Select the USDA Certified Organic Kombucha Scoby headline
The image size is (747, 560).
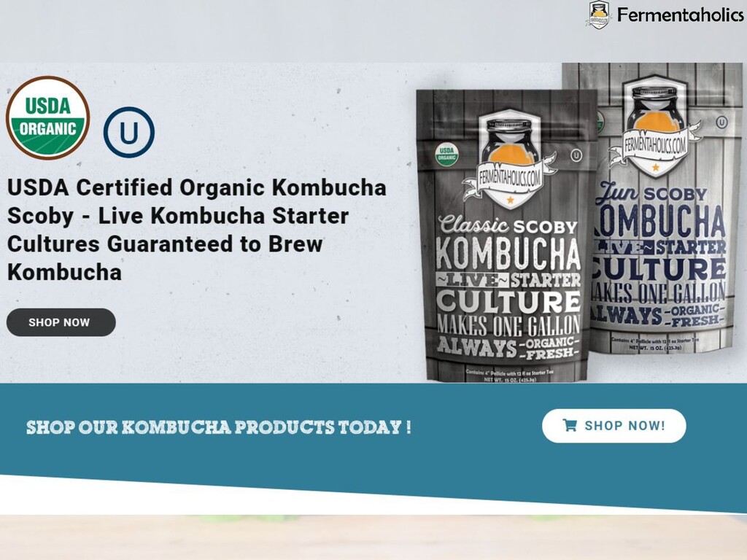196,230
